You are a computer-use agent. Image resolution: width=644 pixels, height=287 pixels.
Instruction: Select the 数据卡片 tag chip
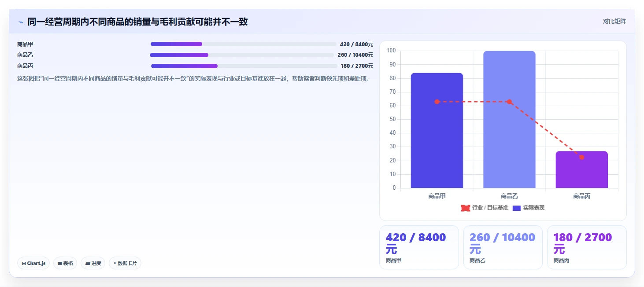(125, 263)
